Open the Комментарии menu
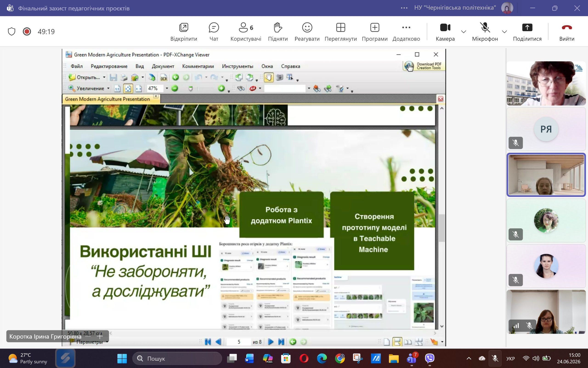Screen dimensions: 588x368 [198, 66]
